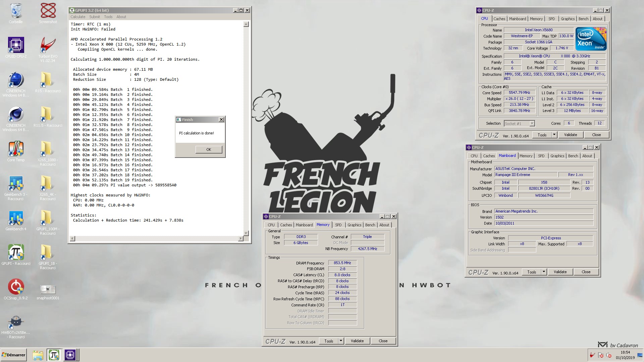Click the GPUPI vertical scrollbar down arrow
644x362 pixels.
click(x=246, y=233)
